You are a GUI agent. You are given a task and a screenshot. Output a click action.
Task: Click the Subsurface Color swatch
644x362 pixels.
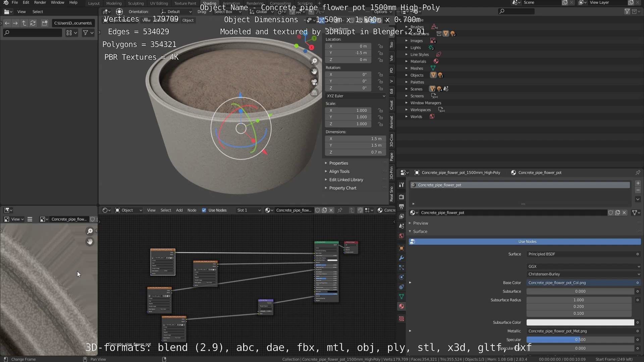(x=580, y=322)
